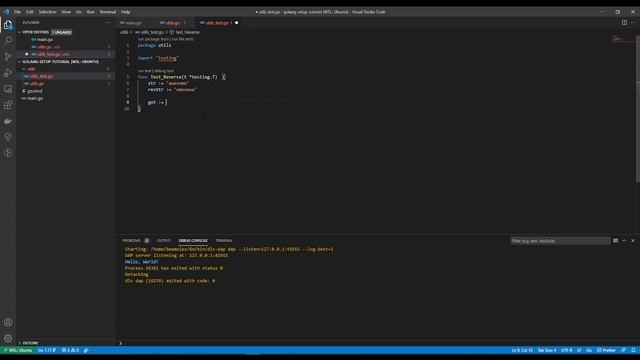Image resolution: width=640 pixels, height=360 pixels.
Task: Click the editor minimap
Action: click(x=623, y=40)
